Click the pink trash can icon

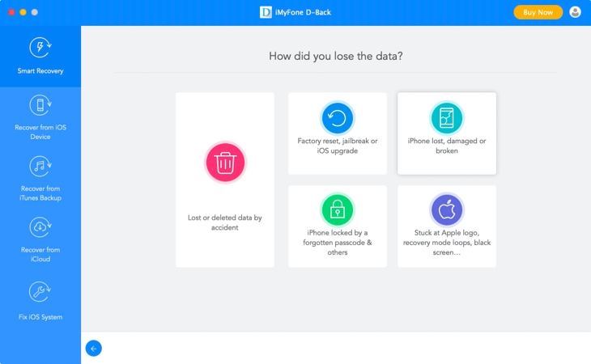tap(225, 163)
